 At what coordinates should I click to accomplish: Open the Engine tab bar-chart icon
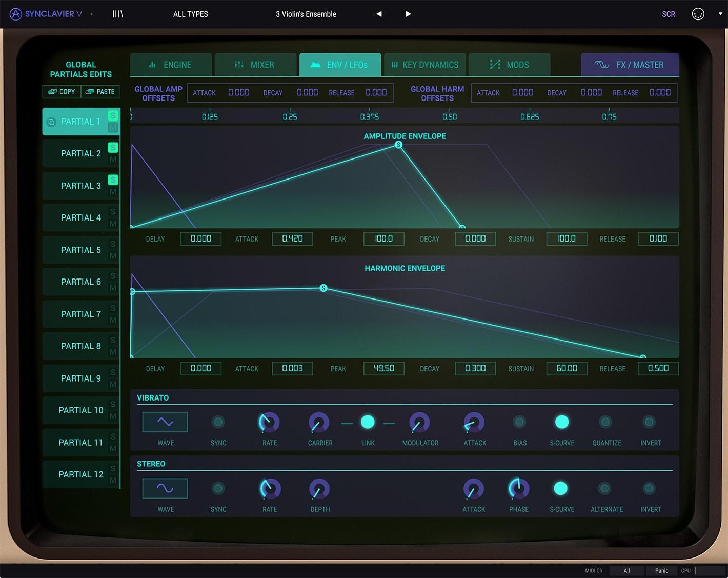(152, 65)
